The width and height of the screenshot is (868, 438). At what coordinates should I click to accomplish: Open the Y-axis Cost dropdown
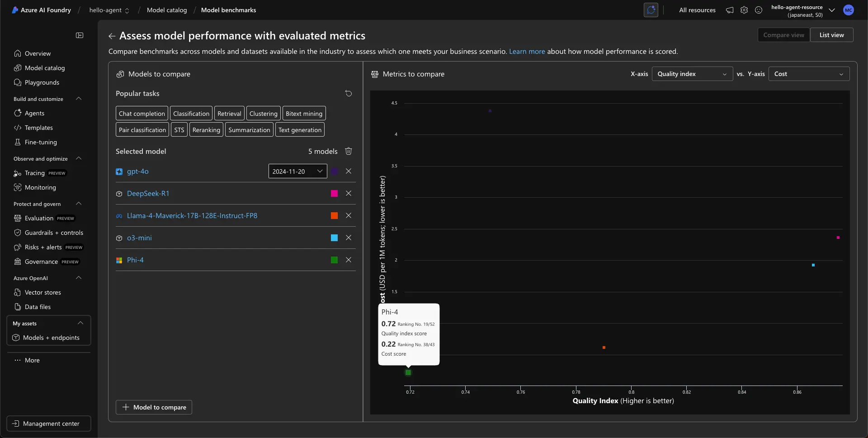click(809, 74)
